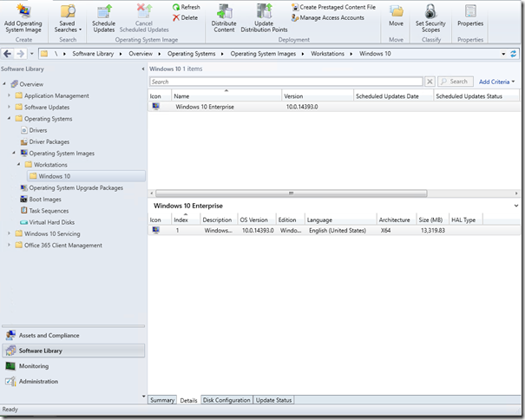The image size is (525, 420).
Task: Sort list by Name column header
Action: coord(226,95)
